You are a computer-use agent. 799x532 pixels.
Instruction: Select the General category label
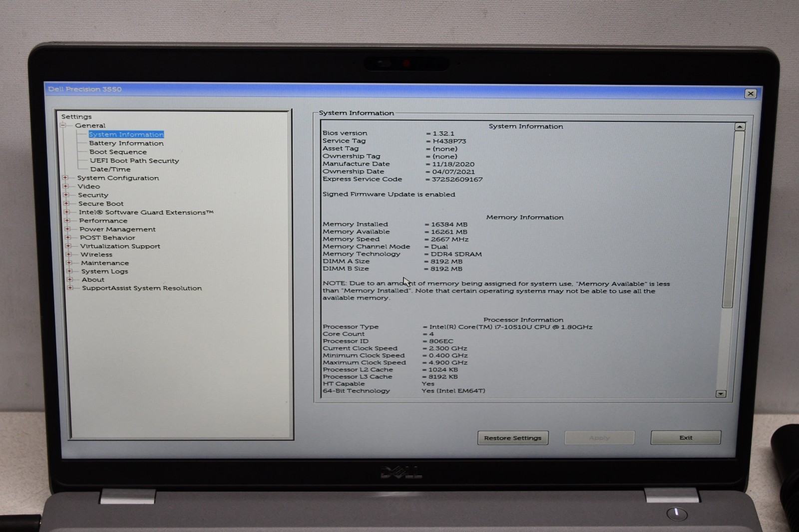click(90, 125)
